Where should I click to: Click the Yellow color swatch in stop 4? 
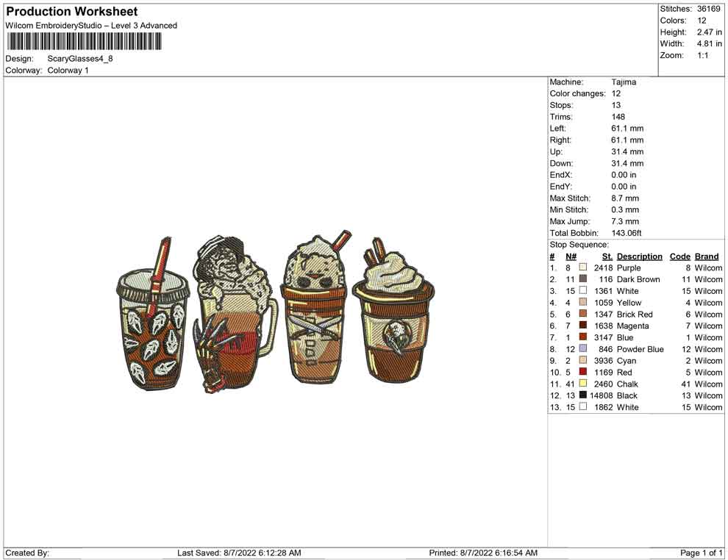click(x=582, y=302)
